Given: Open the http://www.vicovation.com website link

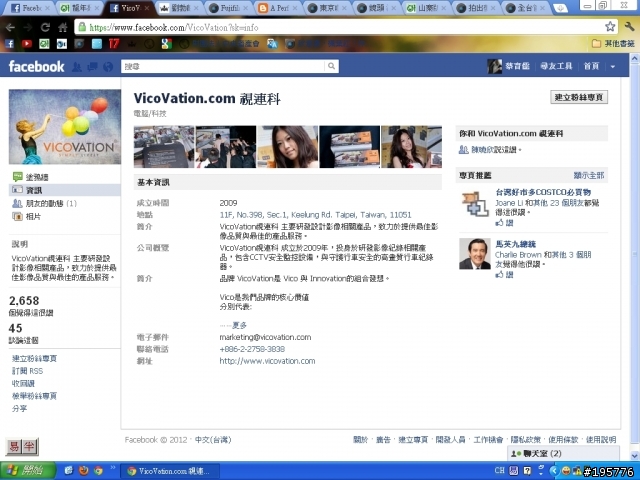Looking at the screenshot, I should pyautogui.click(x=267, y=361).
